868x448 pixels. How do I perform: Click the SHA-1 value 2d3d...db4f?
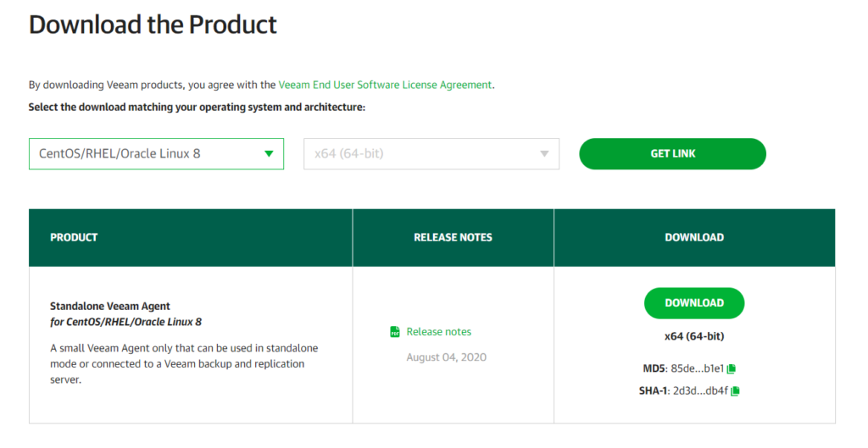click(700, 391)
